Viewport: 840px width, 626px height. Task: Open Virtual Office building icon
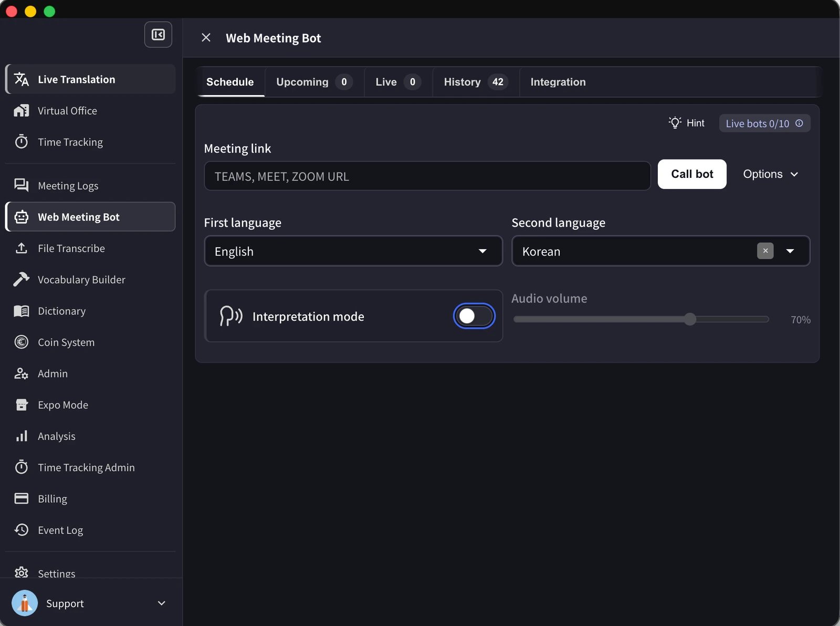[22, 111]
